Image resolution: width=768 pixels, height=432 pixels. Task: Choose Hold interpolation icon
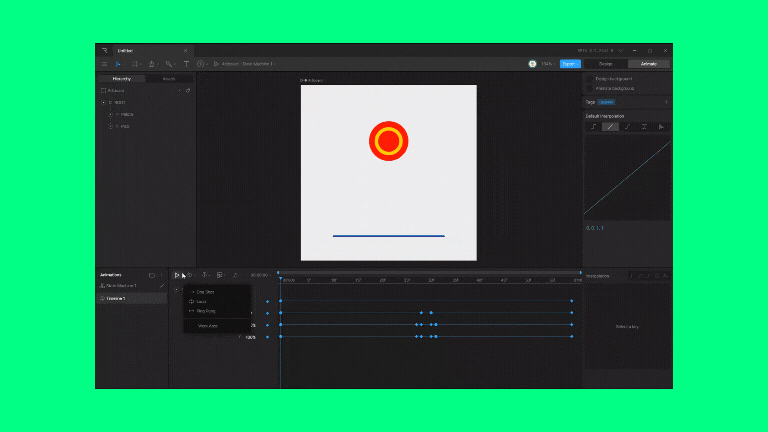[593, 127]
